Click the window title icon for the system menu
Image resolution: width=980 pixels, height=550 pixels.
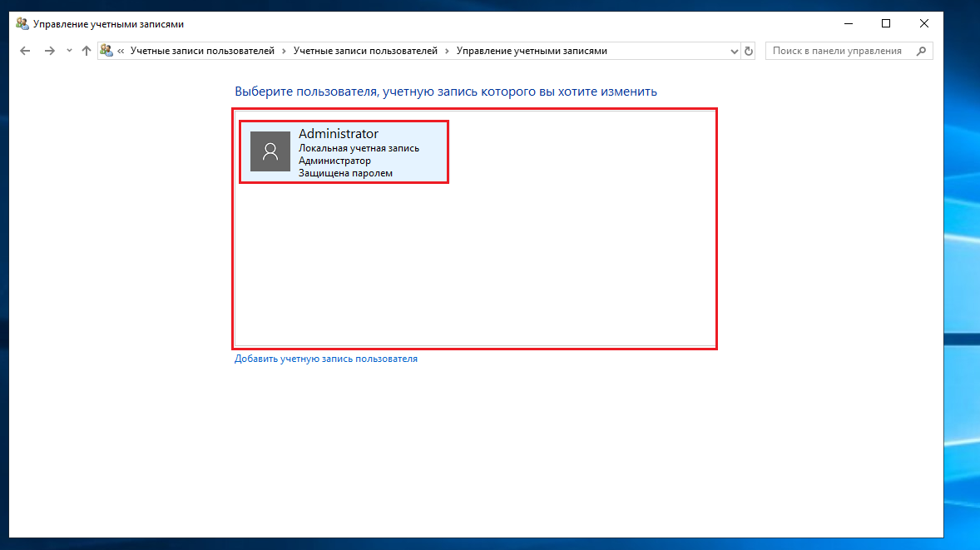click(22, 24)
